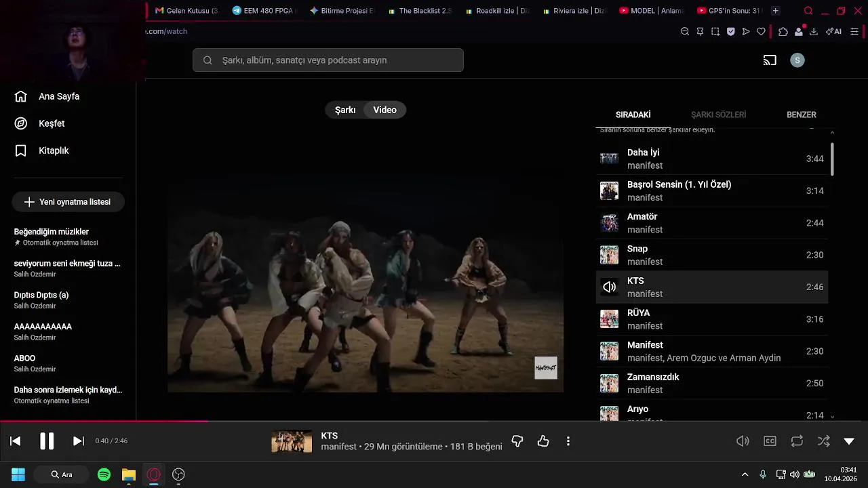868x488 pixels.
Task: Switch to Bitirme Projesi browser tab
Action: pos(342,11)
